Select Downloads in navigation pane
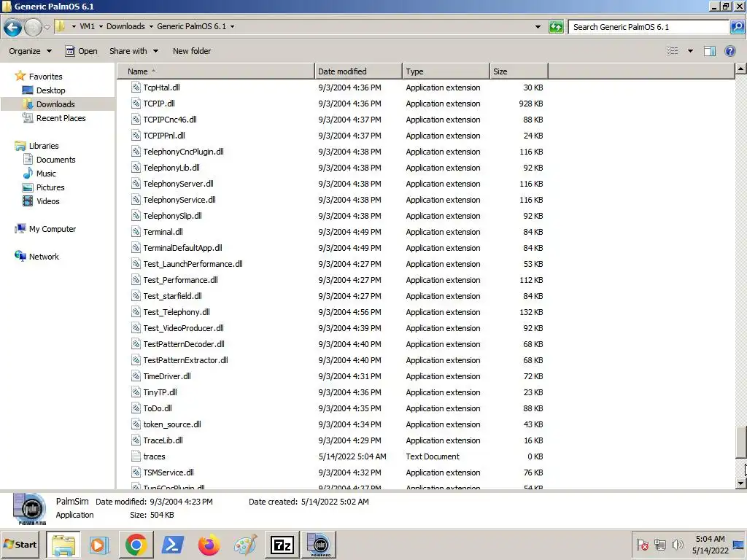The width and height of the screenshot is (747, 560). [55, 104]
